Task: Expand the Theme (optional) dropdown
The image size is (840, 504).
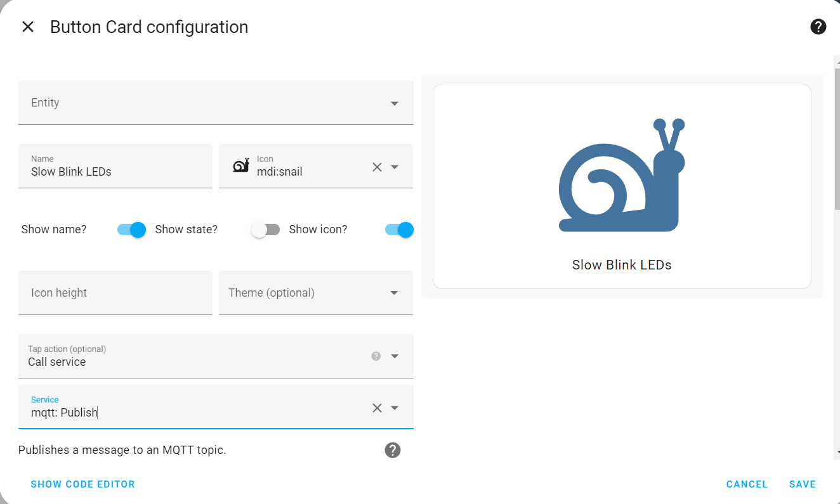Action: [395, 293]
